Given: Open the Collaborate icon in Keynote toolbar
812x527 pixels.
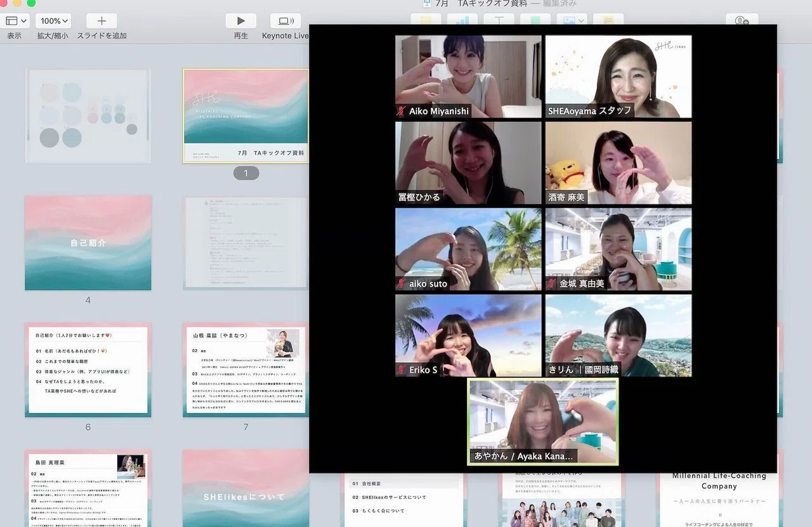Looking at the screenshot, I should tap(742, 20).
